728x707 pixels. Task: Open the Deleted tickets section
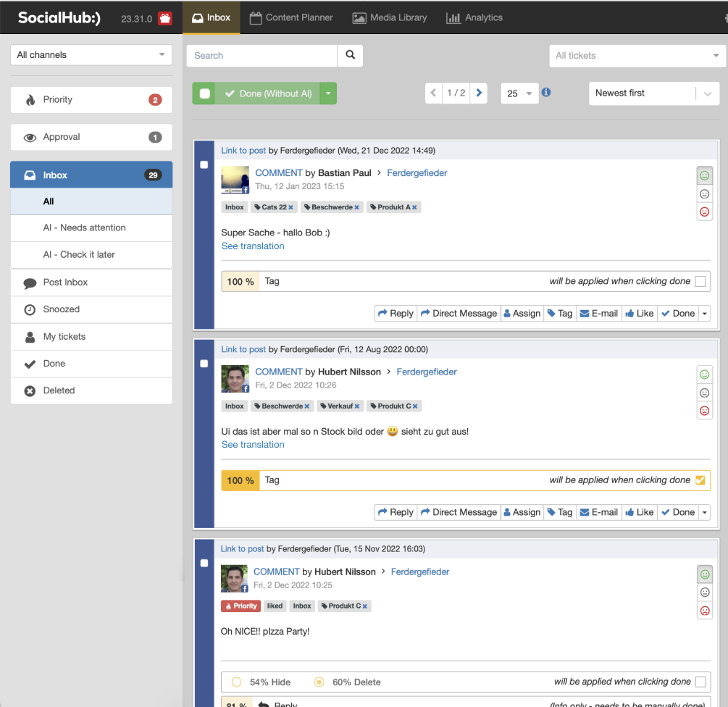(91, 390)
